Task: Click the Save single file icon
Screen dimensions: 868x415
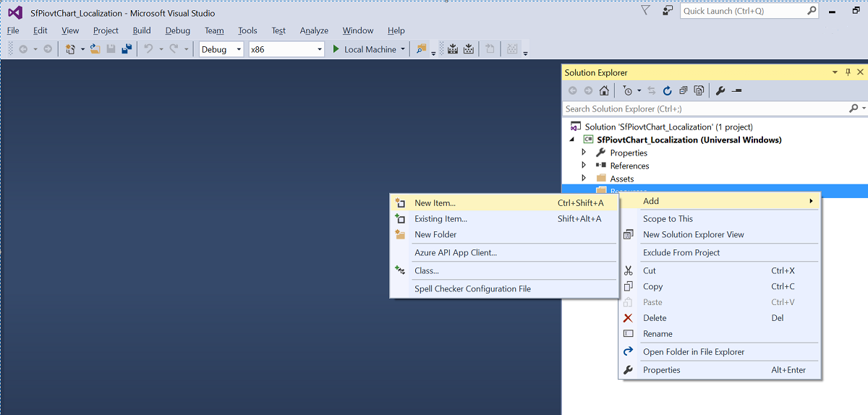Action: pos(111,49)
